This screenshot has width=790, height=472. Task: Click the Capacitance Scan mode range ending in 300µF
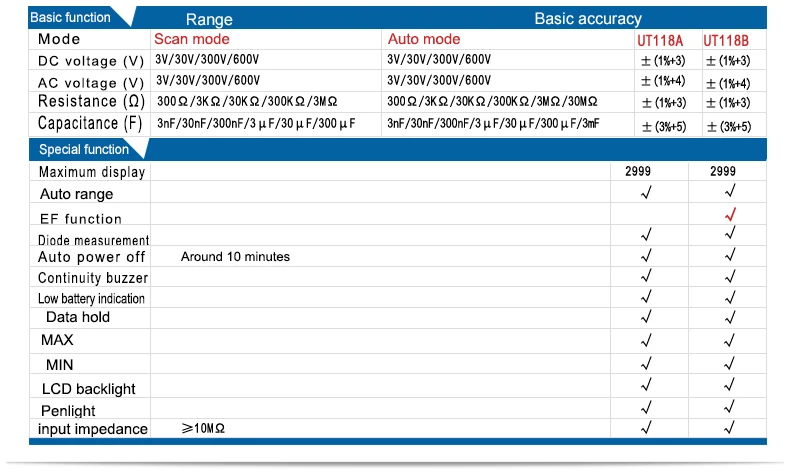point(256,123)
